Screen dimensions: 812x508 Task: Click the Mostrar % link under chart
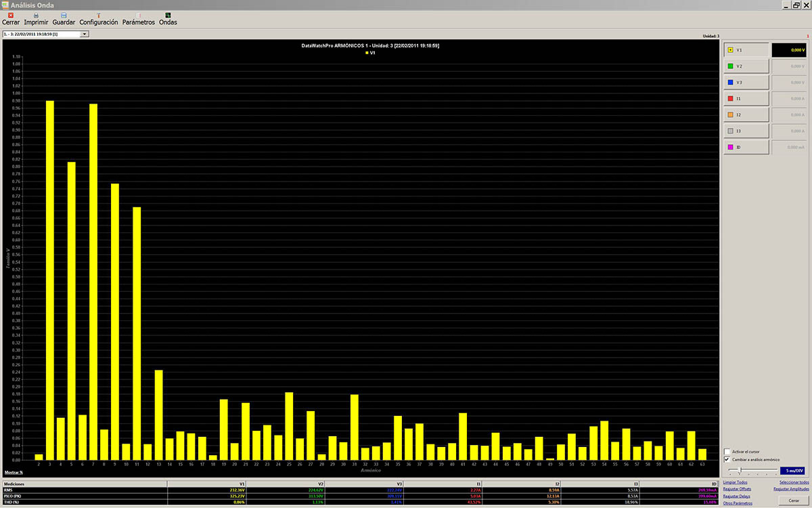tap(14, 472)
